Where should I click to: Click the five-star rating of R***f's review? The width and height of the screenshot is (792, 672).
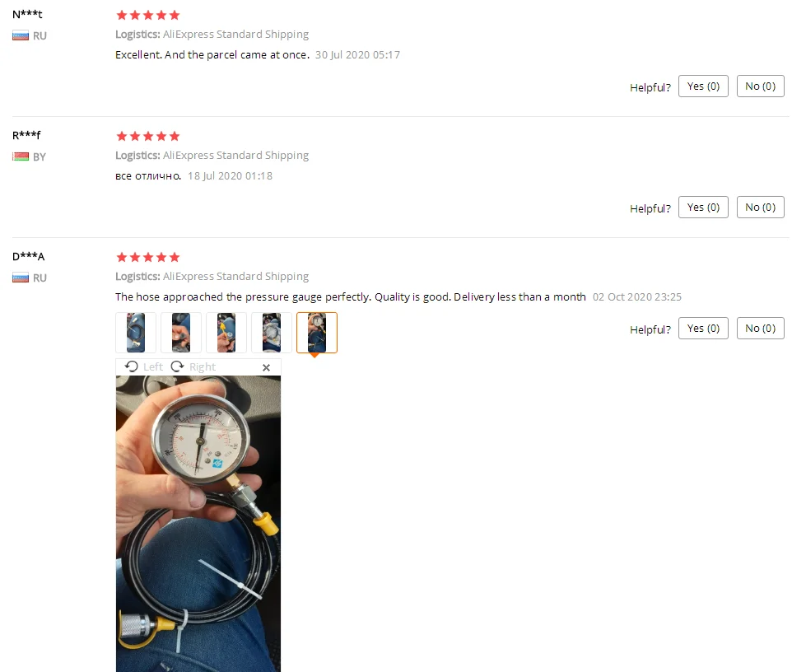point(148,136)
